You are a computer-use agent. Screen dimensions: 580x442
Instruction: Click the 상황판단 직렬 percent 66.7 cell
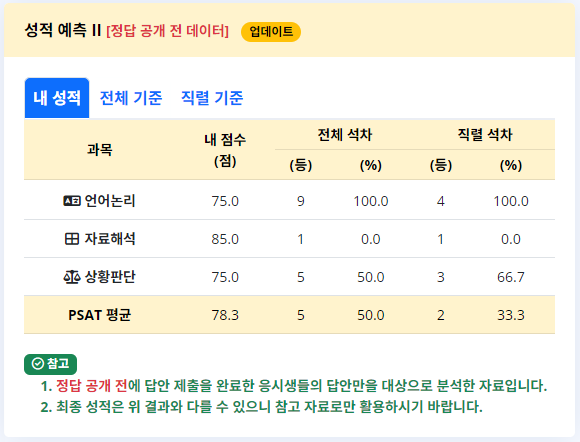point(511,277)
